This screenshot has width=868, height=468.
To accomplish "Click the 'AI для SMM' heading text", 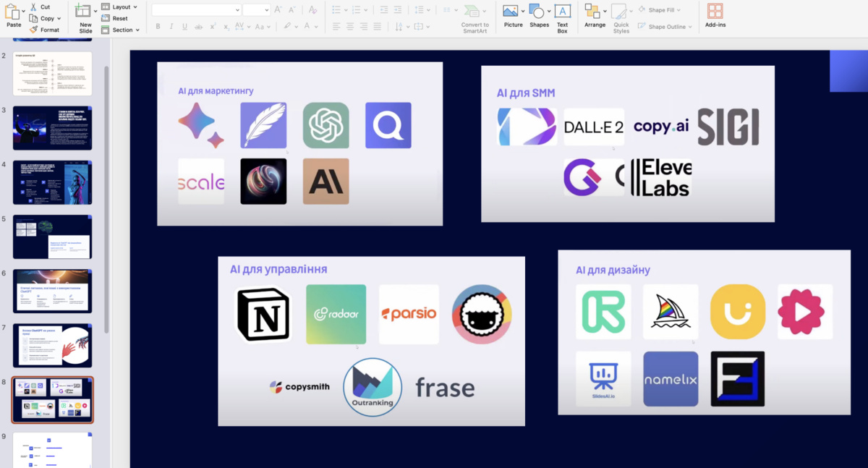I will point(526,93).
